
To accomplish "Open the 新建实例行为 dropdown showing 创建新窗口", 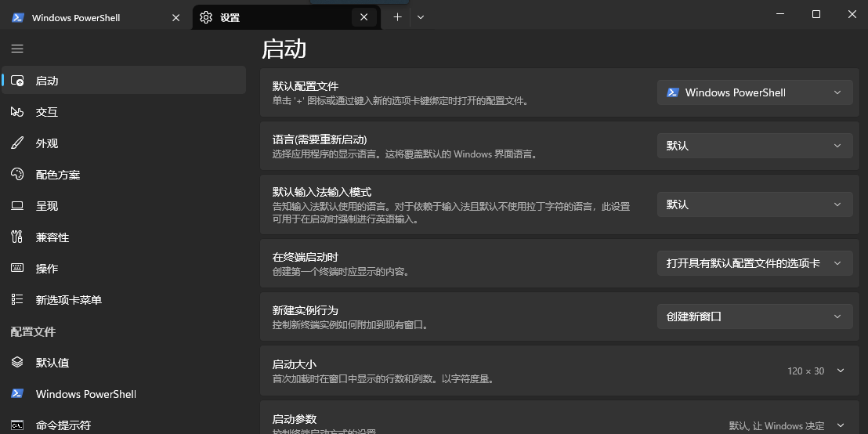I will click(x=755, y=316).
